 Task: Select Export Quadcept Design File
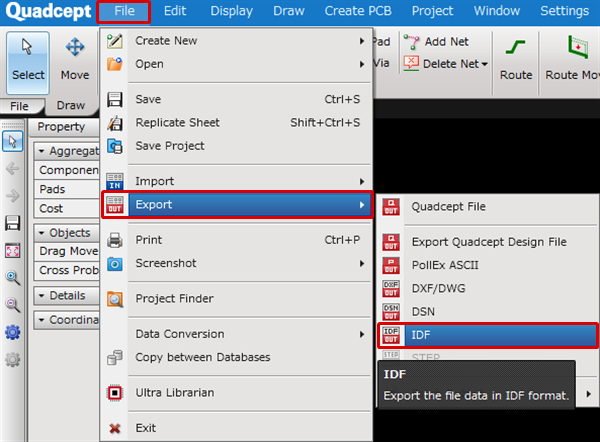pyautogui.click(x=488, y=242)
